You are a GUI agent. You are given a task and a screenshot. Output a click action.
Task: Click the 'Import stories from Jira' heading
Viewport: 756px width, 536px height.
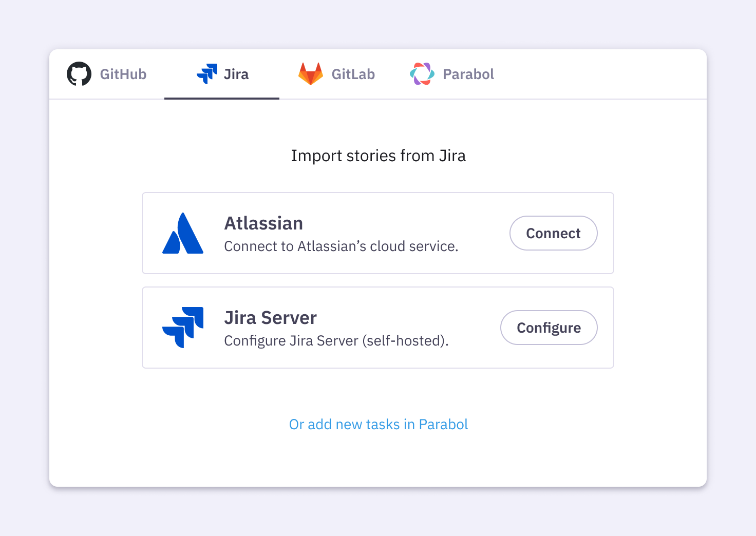(x=379, y=155)
